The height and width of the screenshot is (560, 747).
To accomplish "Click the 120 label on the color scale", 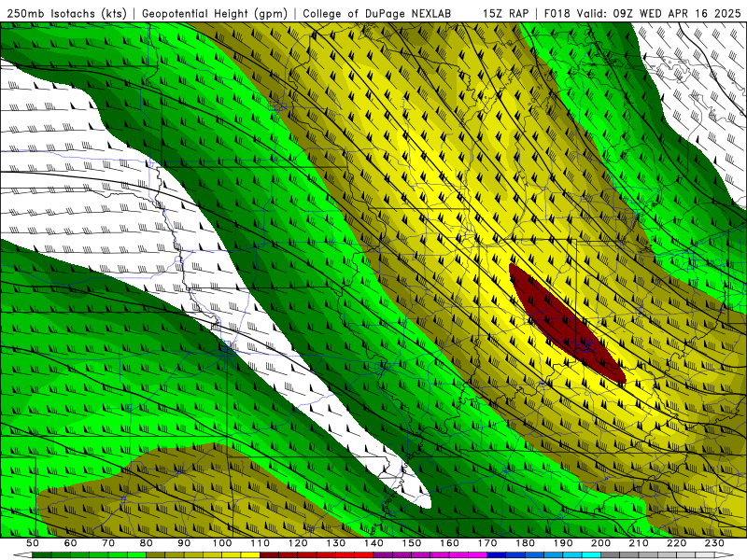I will 298,543.
